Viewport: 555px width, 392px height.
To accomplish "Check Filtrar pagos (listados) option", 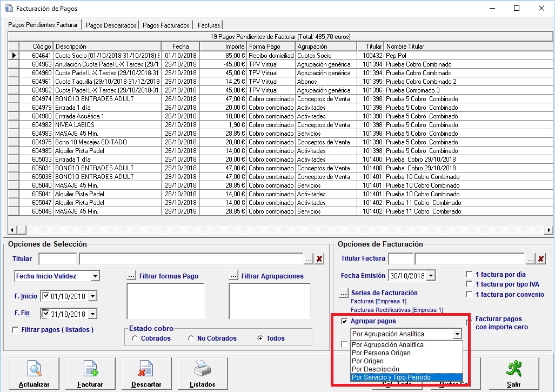I will pyautogui.click(x=15, y=330).
